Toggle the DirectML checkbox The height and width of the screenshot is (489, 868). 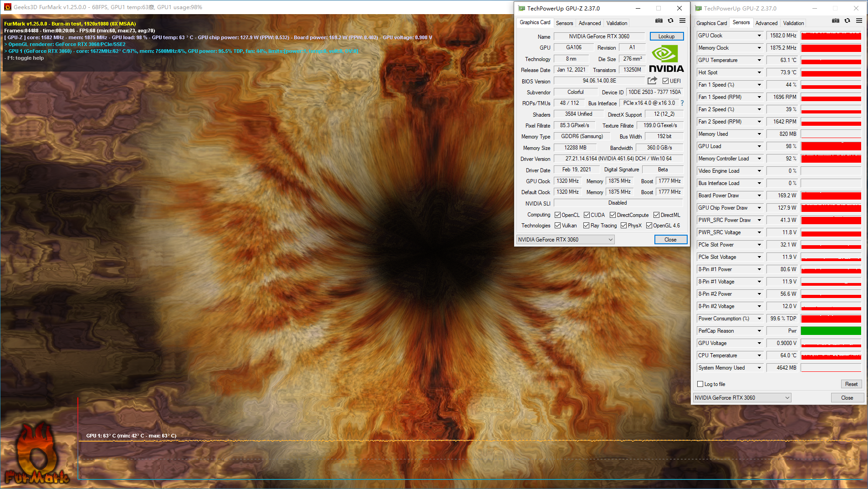[x=656, y=215]
